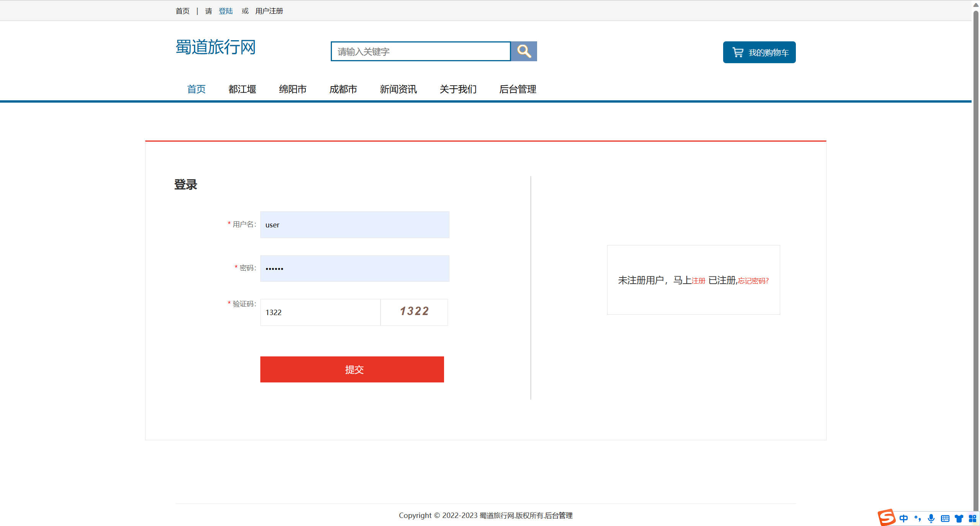Switch to the 成都市 tab
This screenshot has height=526, width=980.
343,89
